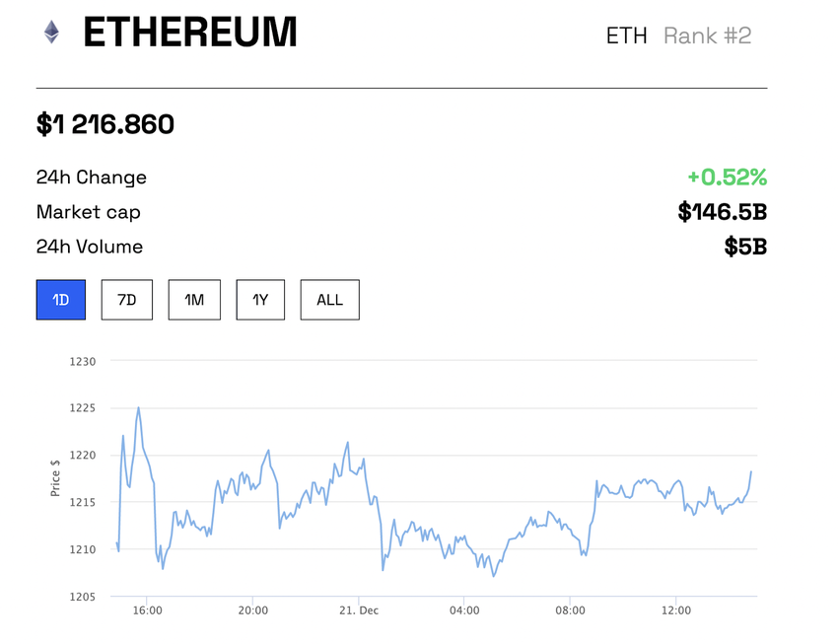The image size is (838, 644).
Task: Click the Market cap row label
Action: tap(88, 212)
